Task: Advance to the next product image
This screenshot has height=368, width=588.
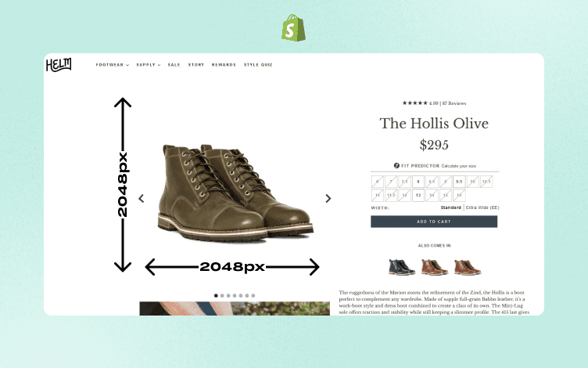Action: [x=328, y=198]
